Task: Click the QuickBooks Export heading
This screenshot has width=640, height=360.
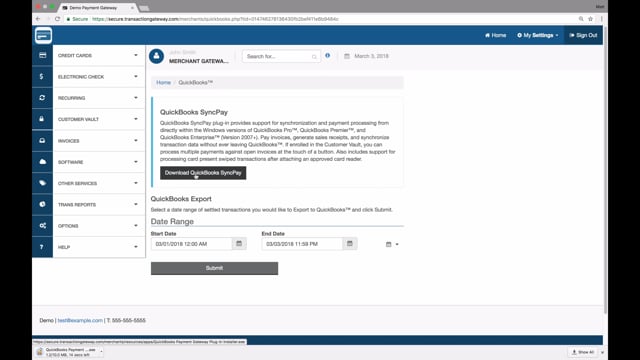Action: [181, 199]
